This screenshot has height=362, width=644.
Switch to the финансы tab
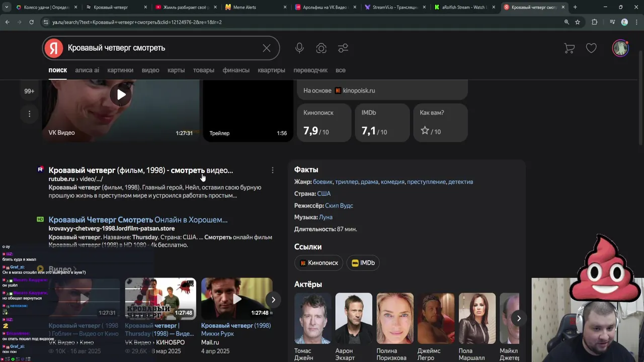click(x=236, y=70)
